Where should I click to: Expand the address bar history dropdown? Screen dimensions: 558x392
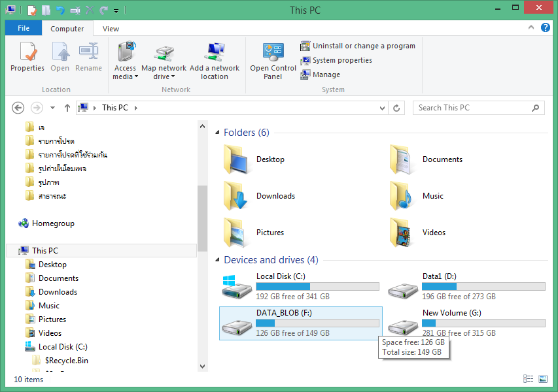pyautogui.click(x=382, y=108)
